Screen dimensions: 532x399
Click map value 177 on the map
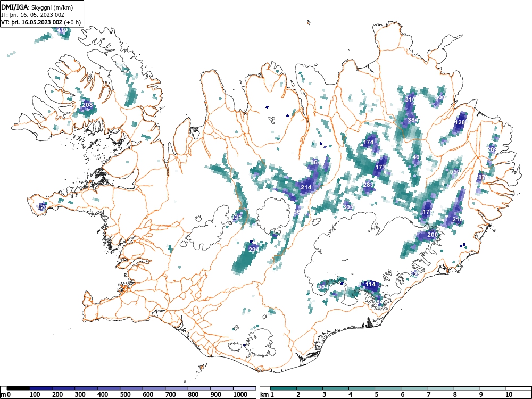coord(381,167)
